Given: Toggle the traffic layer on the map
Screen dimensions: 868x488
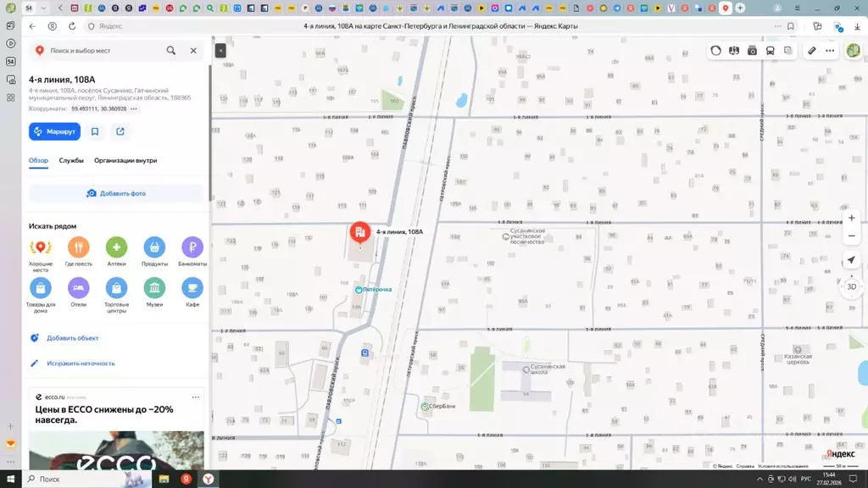Looking at the screenshot, I should (716, 51).
